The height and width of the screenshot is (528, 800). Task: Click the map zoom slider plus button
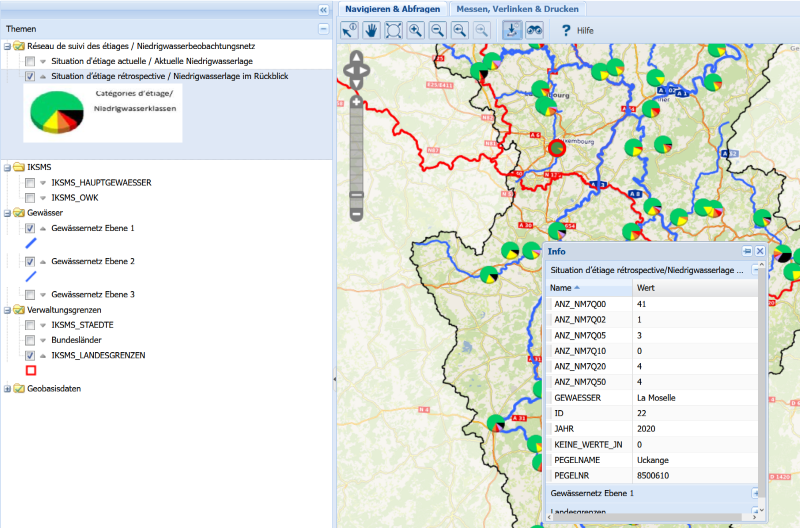(x=356, y=102)
